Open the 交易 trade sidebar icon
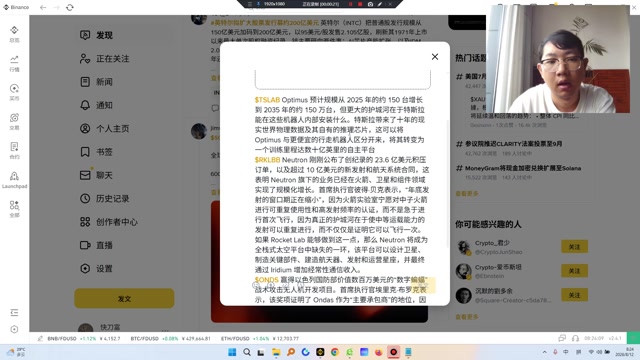The height and width of the screenshot is (360, 640). (x=14, y=122)
